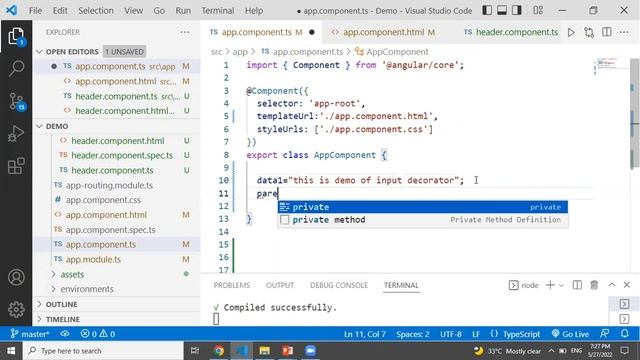Choose 'private method' snippet suggestion
Screen dimensions: 640x360
422,220
